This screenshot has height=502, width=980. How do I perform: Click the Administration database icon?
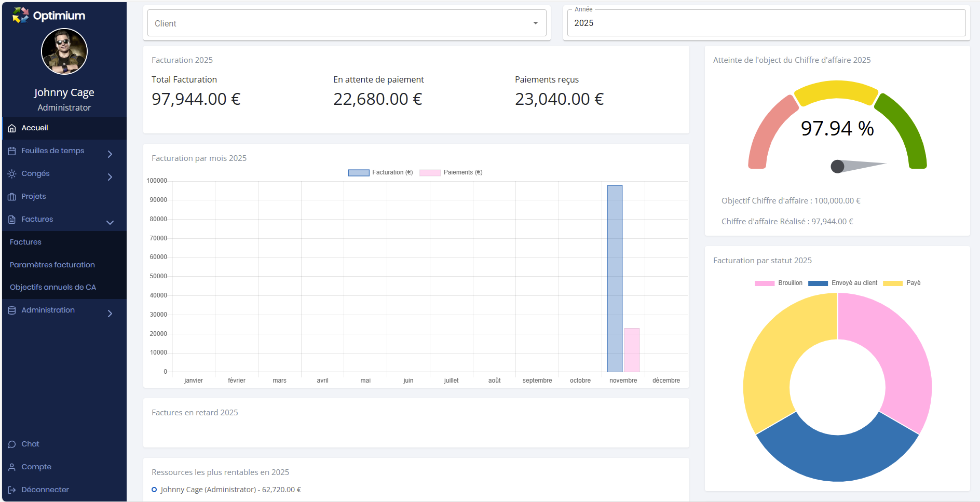point(12,310)
